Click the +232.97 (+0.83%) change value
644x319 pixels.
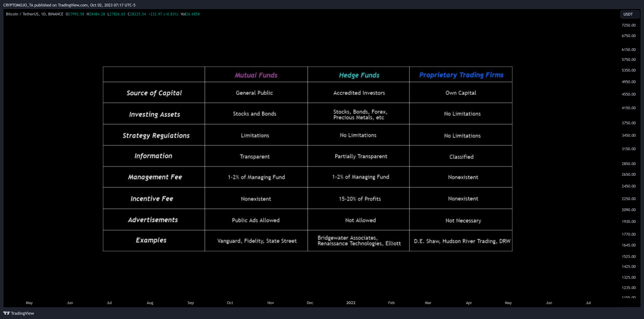(163, 14)
